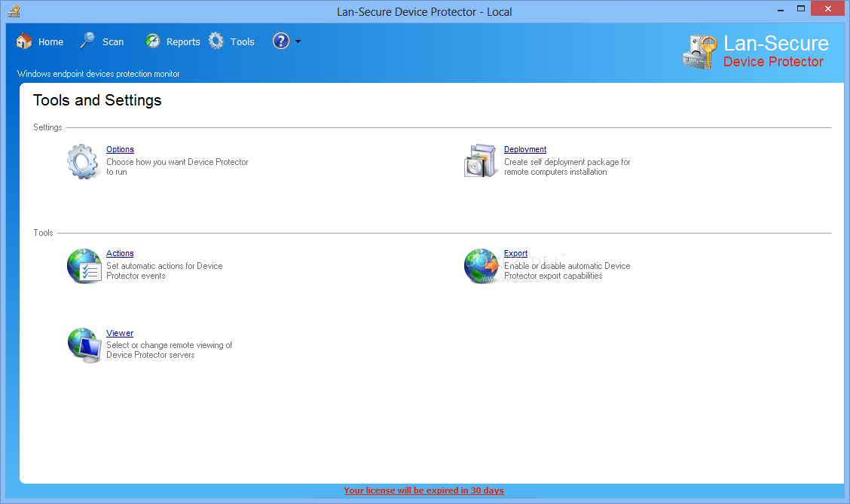Click the Deployment package icon
This screenshot has height=504, width=850.
click(480, 161)
